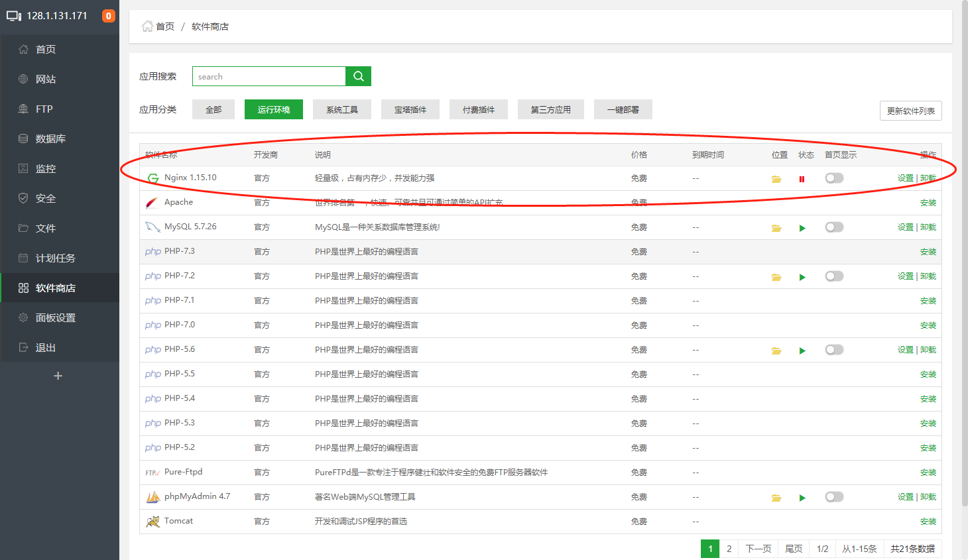Select the 第三方应用 category tab
The width and height of the screenshot is (968, 560).
[x=551, y=109]
